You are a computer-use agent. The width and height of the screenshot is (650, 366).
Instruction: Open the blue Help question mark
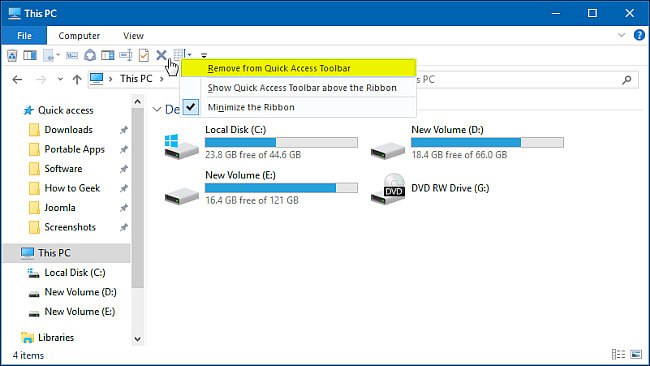coord(639,35)
